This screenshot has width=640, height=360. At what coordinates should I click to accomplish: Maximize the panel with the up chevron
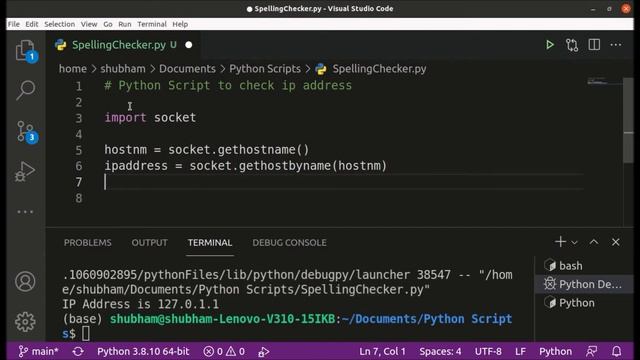click(594, 242)
